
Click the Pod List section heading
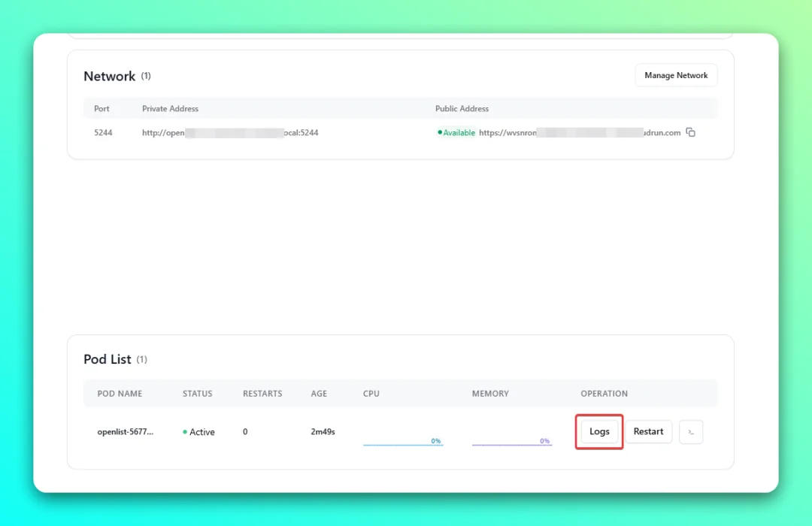108,359
